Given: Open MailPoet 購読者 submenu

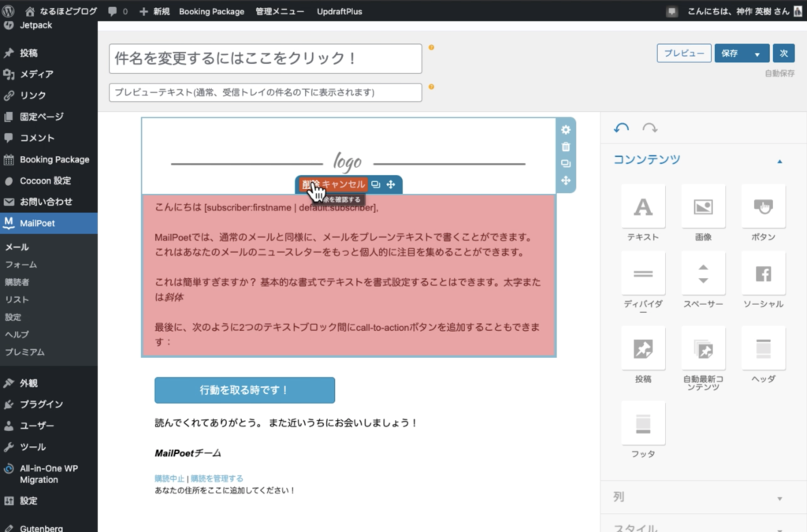Looking at the screenshot, I should (17, 282).
